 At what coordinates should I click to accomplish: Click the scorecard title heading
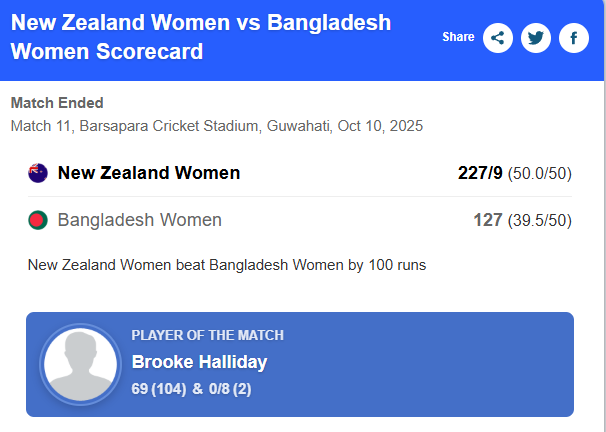pos(200,37)
